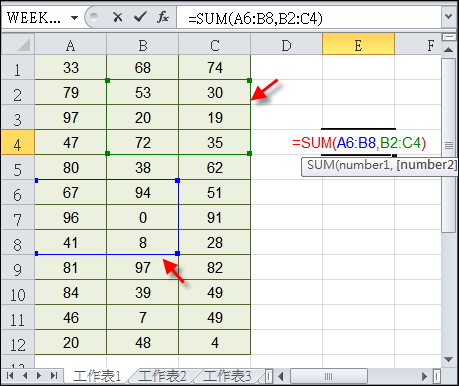Viewport: 459px width, 386px height.
Task: Click cell A6 containing 67
Action: pos(71,193)
